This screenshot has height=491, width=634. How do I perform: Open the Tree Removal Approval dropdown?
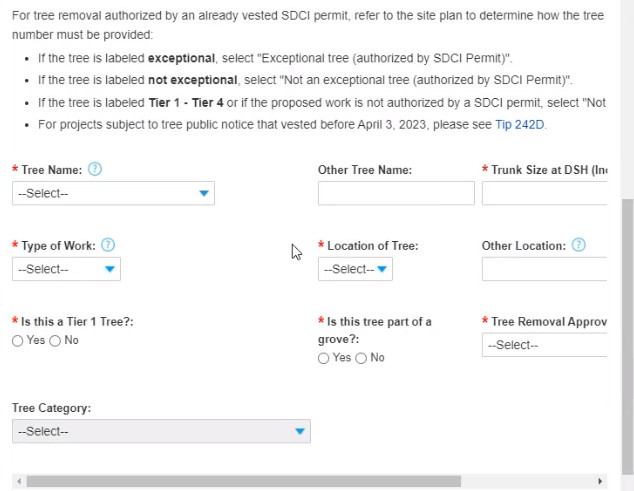pos(545,345)
